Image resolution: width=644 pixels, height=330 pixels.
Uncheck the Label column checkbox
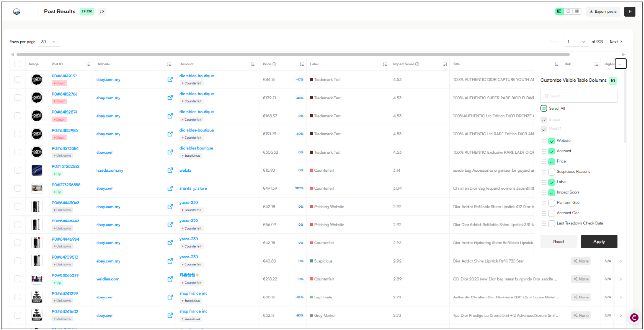pyautogui.click(x=552, y=182)
